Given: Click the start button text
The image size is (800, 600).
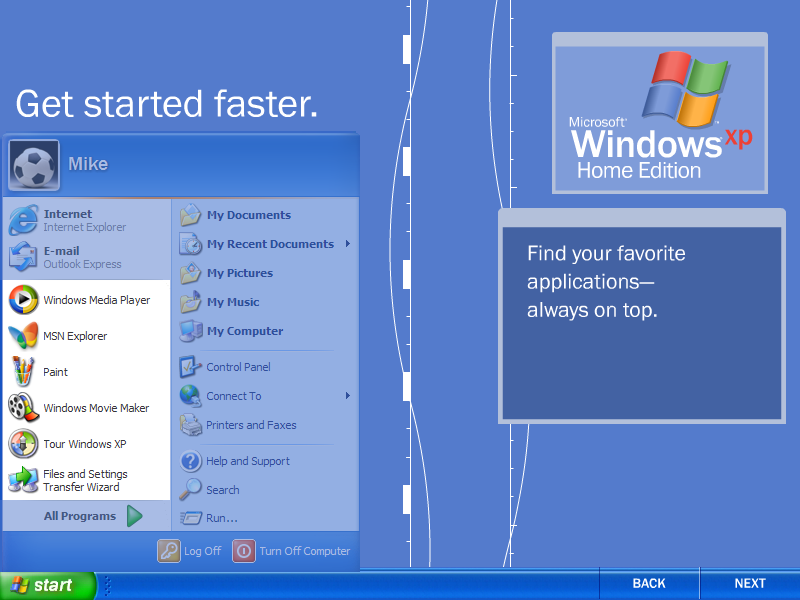Looking at the screenshot, I should pyautogui.click(x=53, y=585).
